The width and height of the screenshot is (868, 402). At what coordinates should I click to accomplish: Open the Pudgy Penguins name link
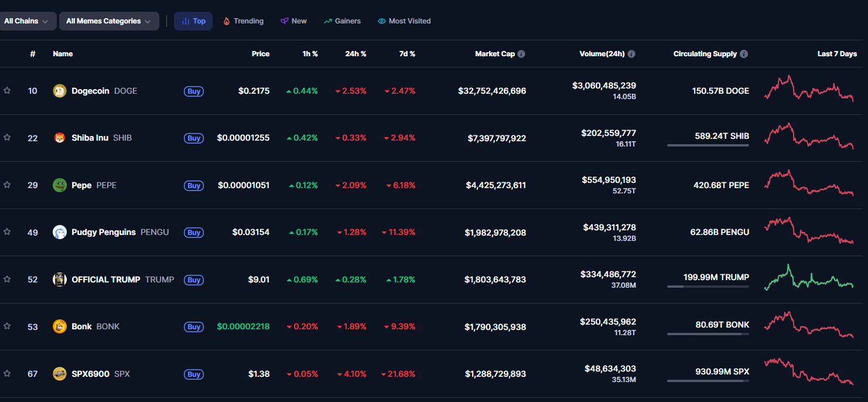pos(104,232)
